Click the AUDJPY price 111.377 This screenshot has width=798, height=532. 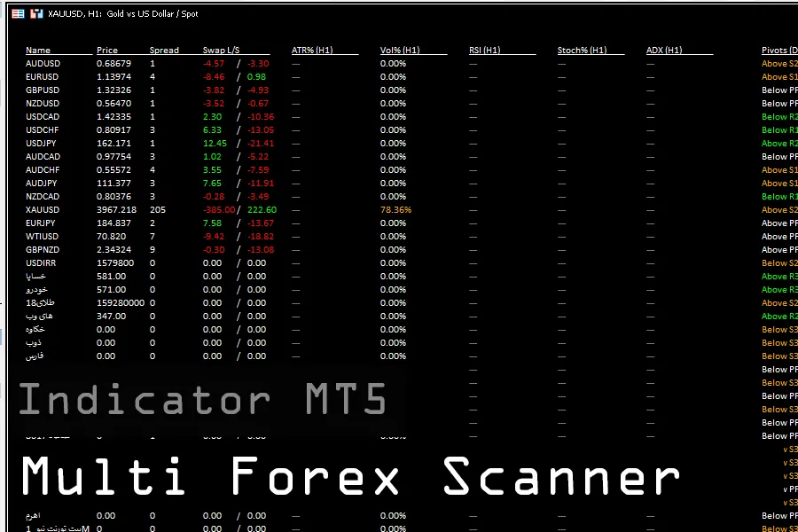(113, 183)
